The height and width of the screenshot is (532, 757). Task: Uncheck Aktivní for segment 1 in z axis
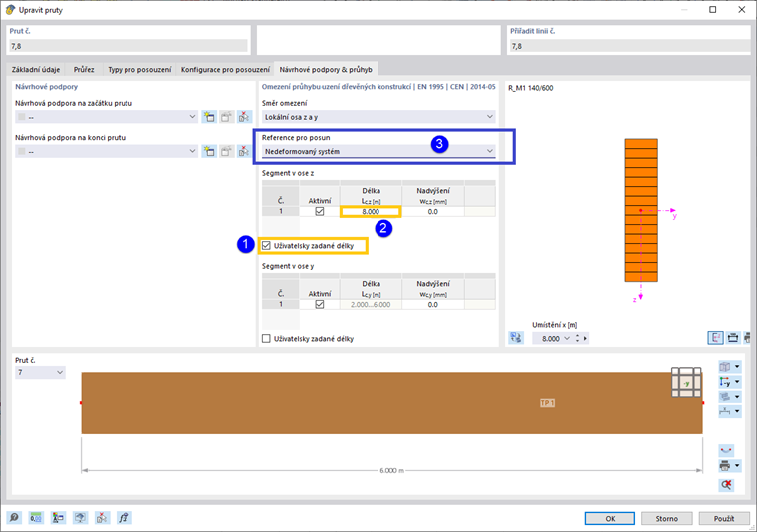(319, 211)
